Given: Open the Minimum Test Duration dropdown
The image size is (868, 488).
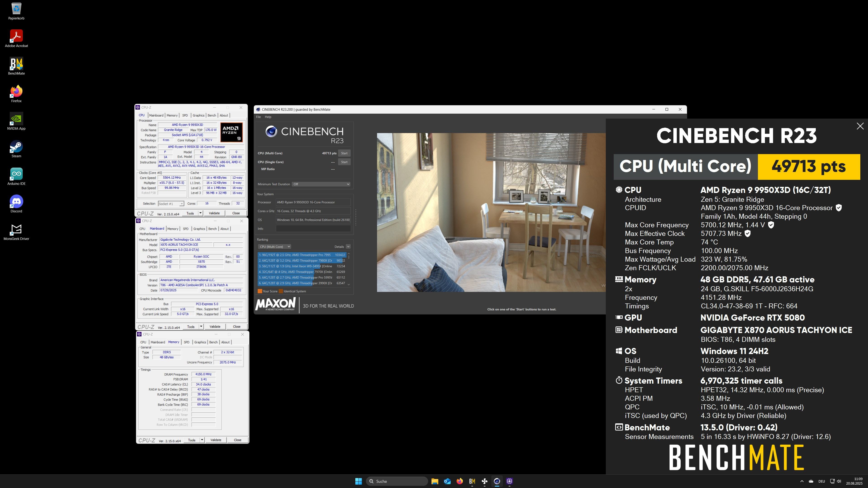Looking at the screenshot, I should point(321,184).
